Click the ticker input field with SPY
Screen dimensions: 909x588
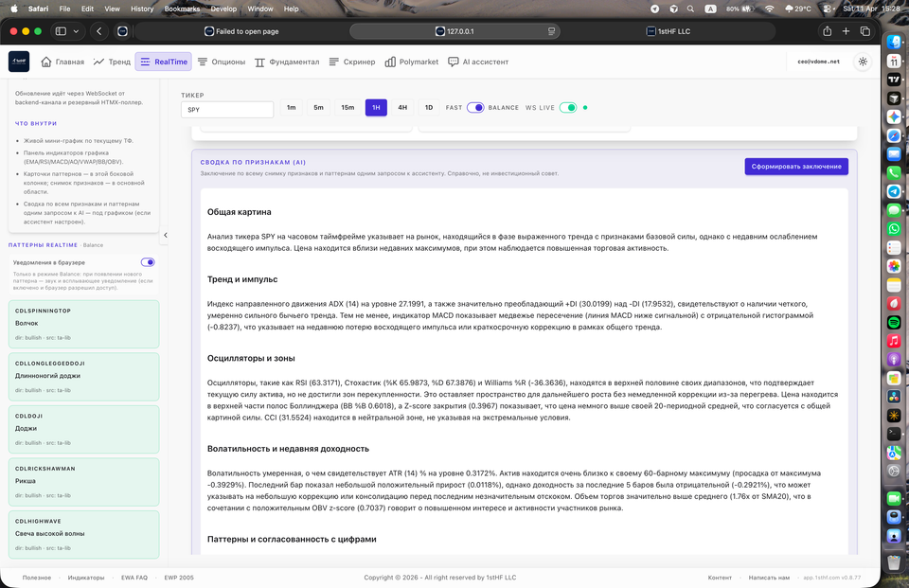tap(227, 110)
